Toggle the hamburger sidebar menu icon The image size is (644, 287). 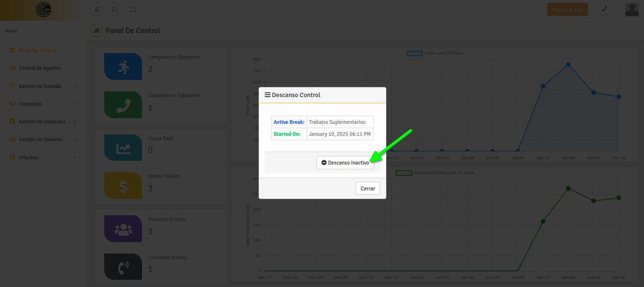coord(97,10)
